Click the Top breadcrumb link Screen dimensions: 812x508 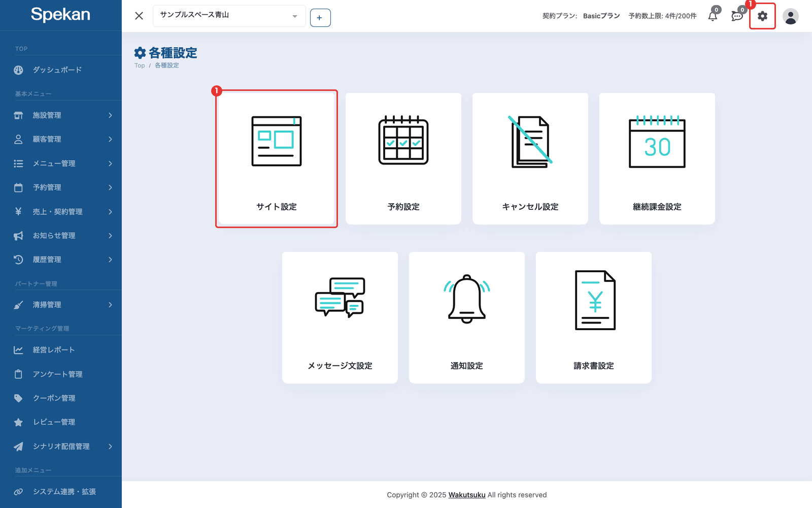click(x=140, y=66)
